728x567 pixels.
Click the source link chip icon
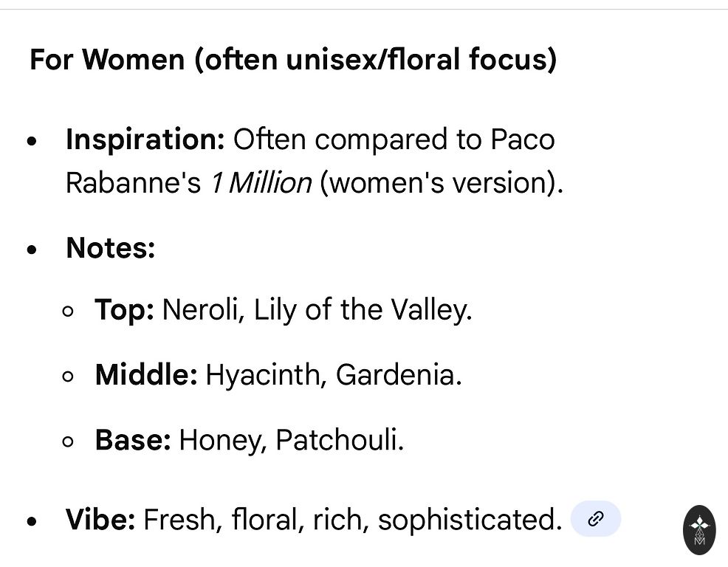[596, 519]
